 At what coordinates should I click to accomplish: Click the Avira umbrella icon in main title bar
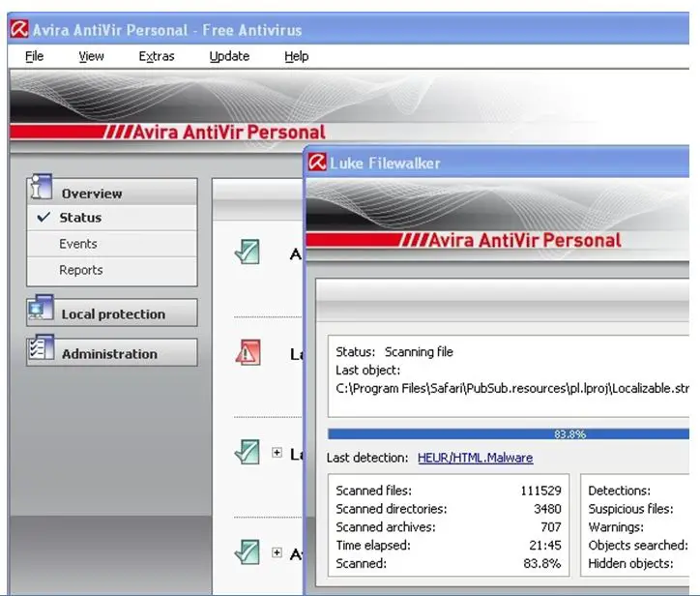[x=19, y=29]
